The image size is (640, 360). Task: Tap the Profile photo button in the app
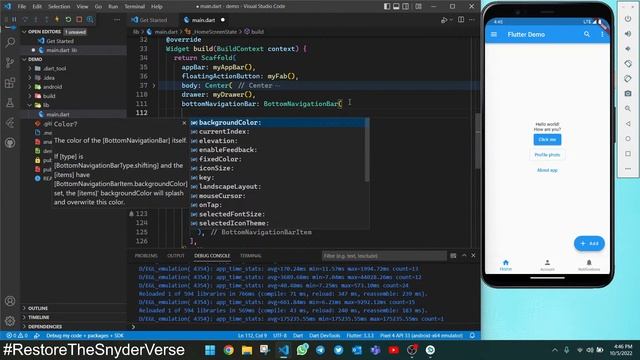(x=547, y=155)
